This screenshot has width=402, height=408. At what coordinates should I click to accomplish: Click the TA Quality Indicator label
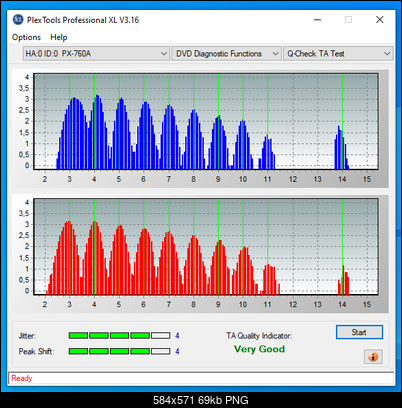click(x=259, y=336)
